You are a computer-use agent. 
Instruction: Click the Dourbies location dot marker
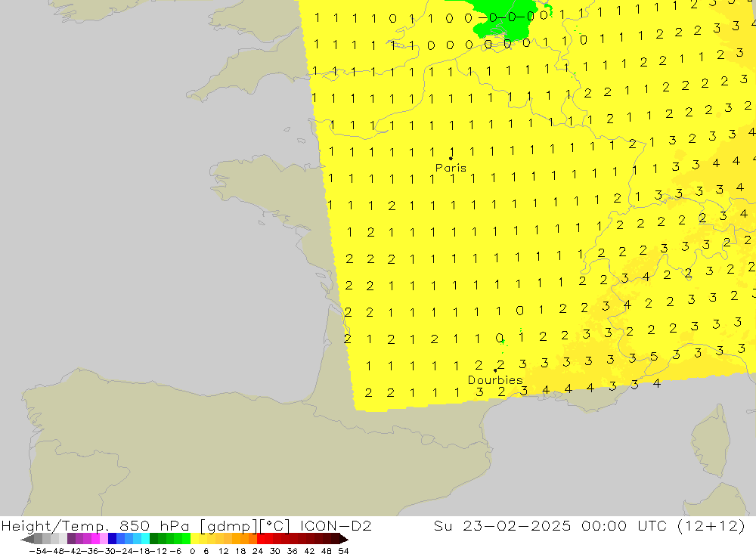495,370
